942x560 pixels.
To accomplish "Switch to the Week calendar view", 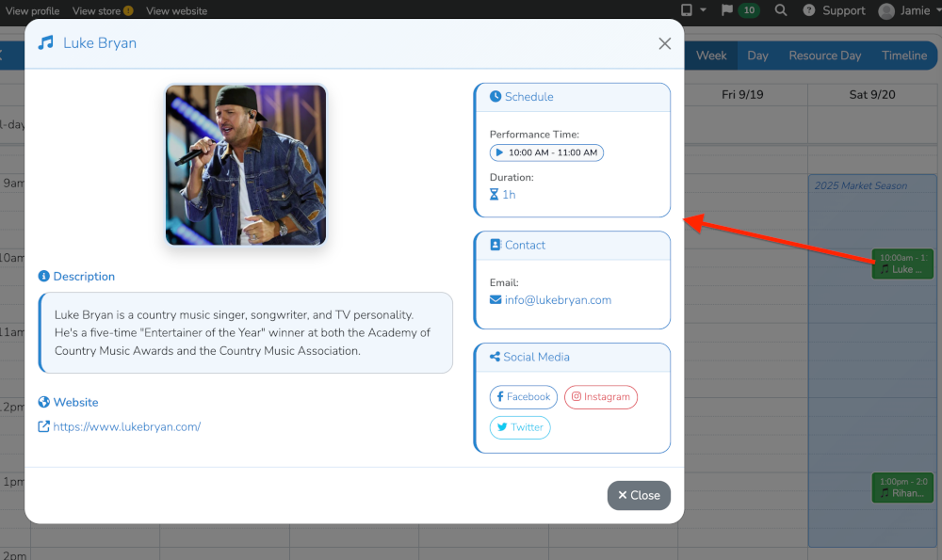I will [x=711, y=56].
